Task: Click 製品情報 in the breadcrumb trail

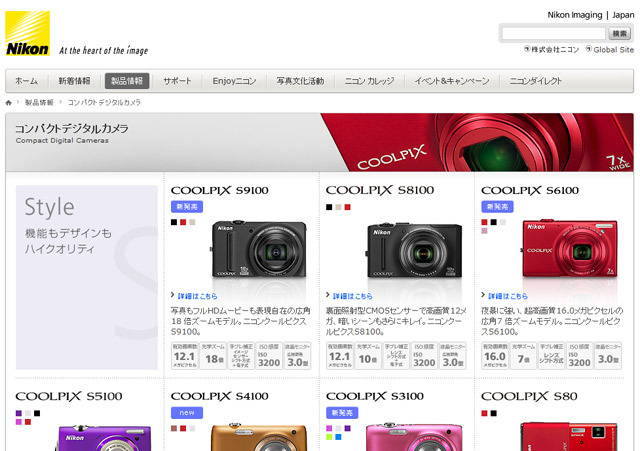Action: 39,102
